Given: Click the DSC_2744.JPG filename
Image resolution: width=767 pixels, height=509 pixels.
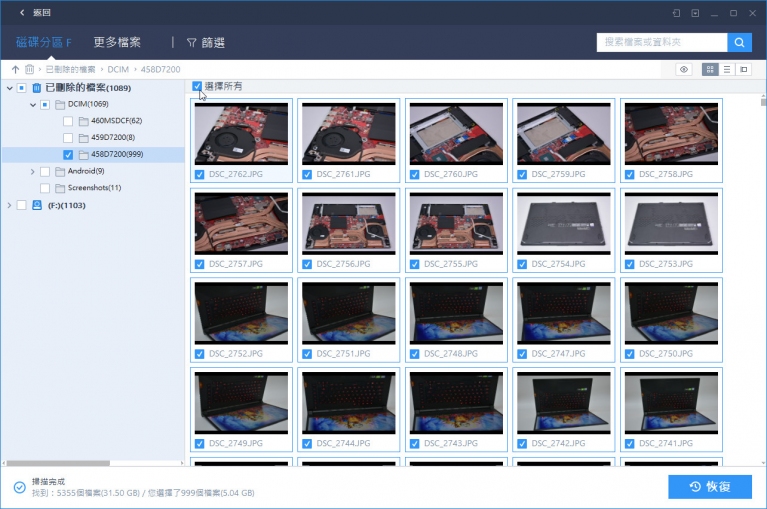Looking at the screenshot, I should tap(343, 444).
